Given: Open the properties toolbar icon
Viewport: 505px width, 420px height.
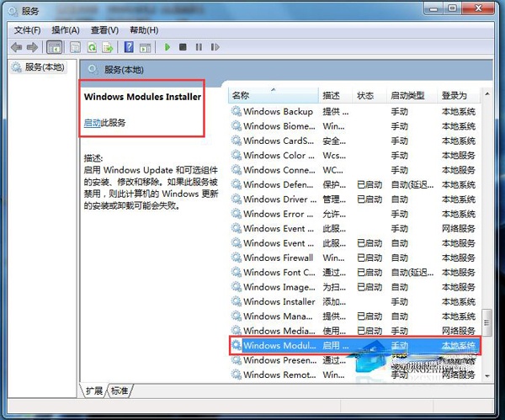Looking at the screenshot, I should (76, 47).
